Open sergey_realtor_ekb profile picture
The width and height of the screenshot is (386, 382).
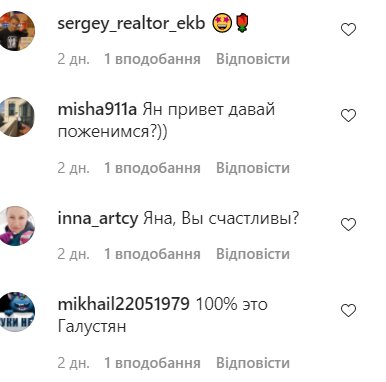point(15,31)
